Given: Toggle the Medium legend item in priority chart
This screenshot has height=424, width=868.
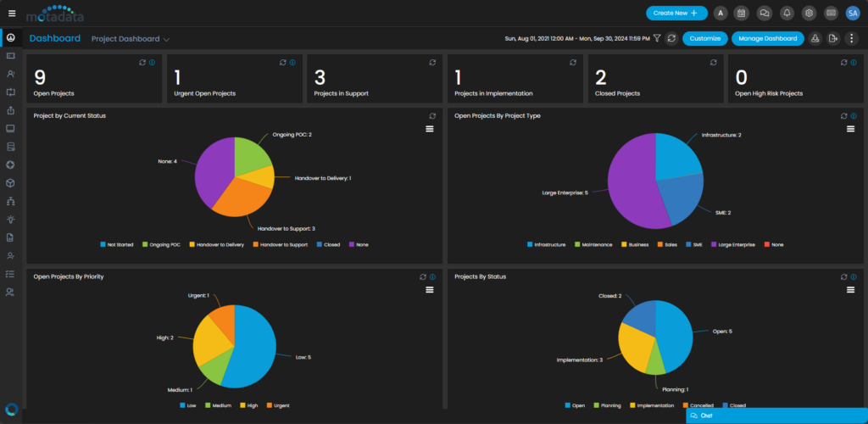Looking at the screenshot, I should pos(218,405).
